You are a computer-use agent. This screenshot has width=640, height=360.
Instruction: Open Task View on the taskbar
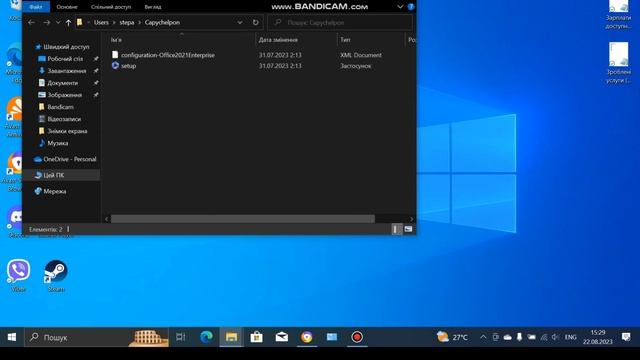(x=180, y=337)
